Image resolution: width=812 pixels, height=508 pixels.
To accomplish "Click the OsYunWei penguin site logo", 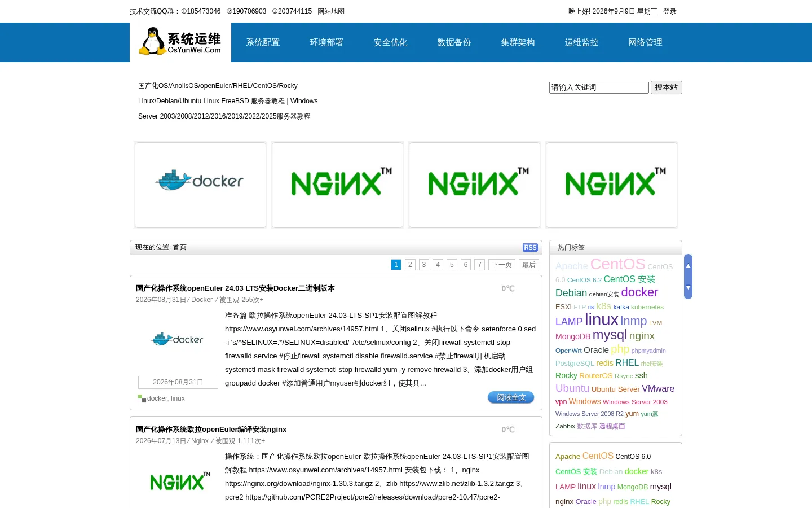I will coord(180,42).
